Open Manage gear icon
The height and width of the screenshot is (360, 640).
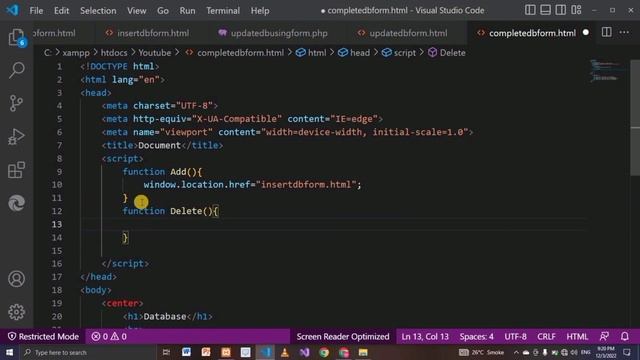tap(16, 312)
